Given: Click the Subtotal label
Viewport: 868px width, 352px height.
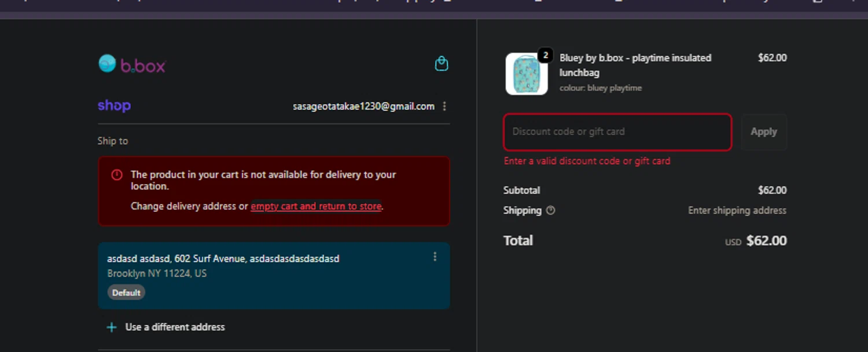Looking at the screenshot, I should [522, 190].
